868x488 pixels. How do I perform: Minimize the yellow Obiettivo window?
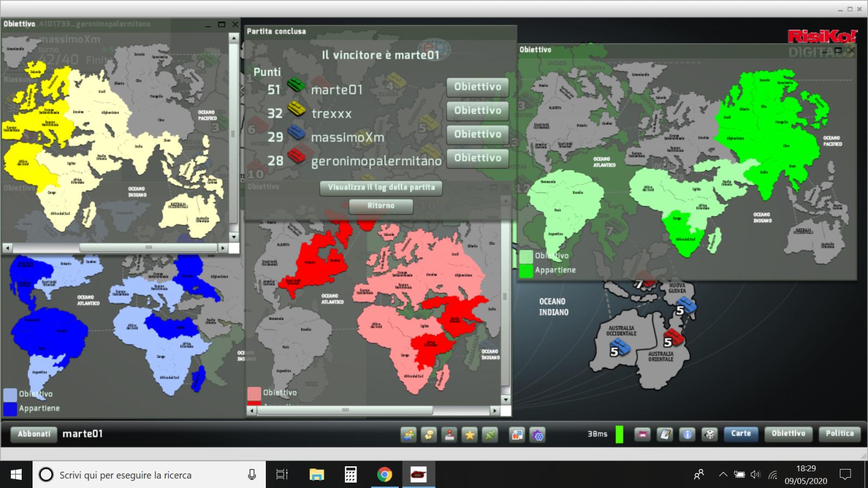(x=208, y=25)
